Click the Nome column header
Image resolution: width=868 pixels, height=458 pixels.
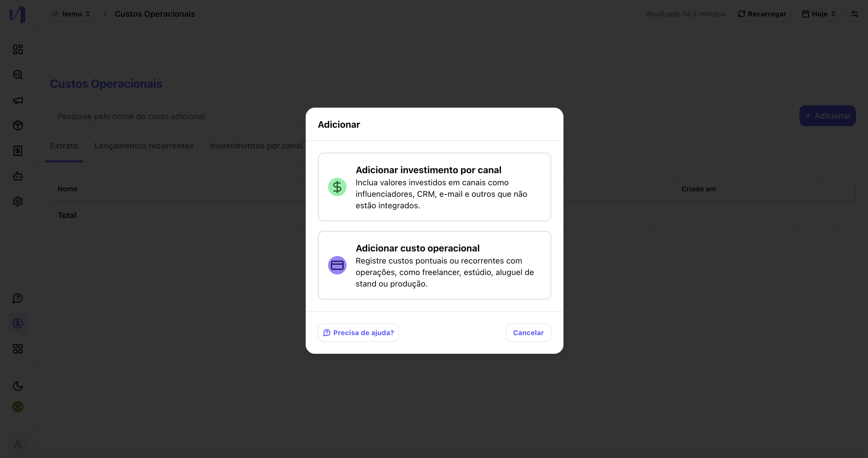(67, 189)
